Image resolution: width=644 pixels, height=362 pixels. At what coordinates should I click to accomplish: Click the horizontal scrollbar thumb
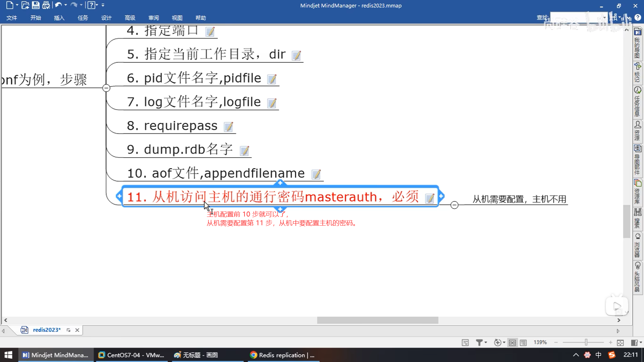[377, 320]
